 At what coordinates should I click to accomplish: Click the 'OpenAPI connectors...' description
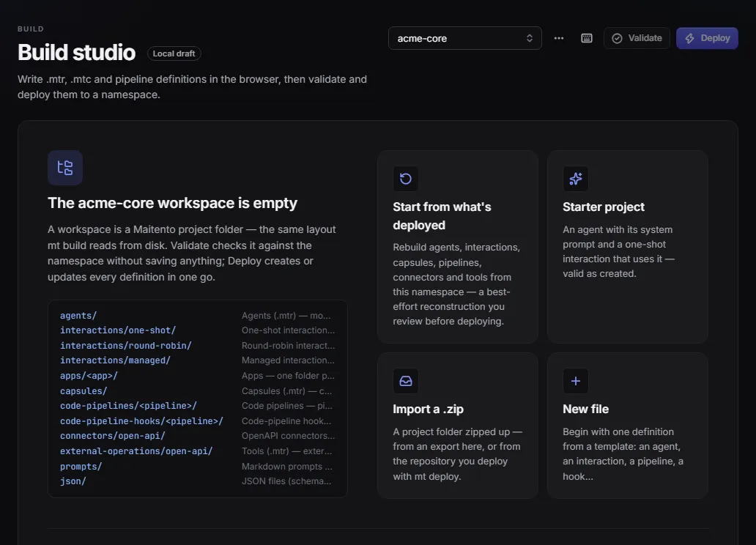289,436
